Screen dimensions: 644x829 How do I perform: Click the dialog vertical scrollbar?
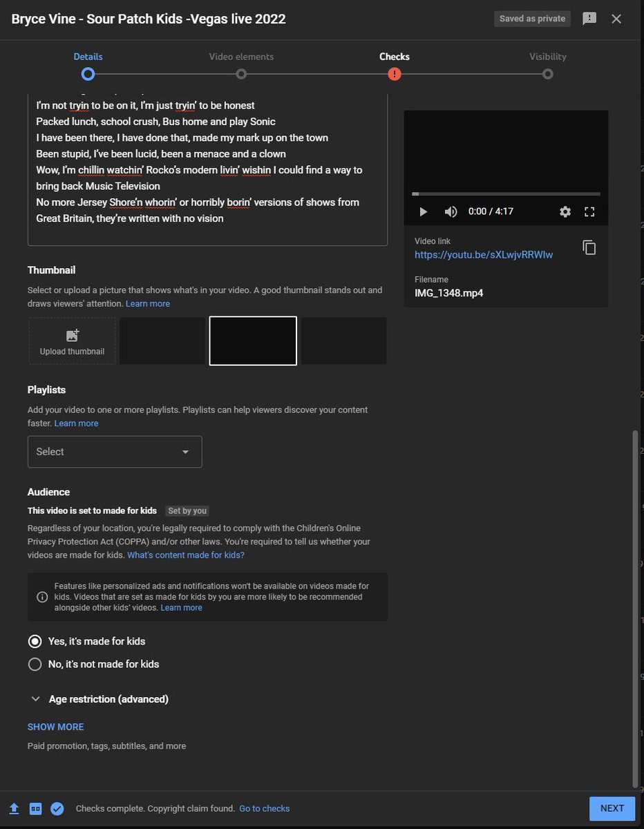point(636,608)
